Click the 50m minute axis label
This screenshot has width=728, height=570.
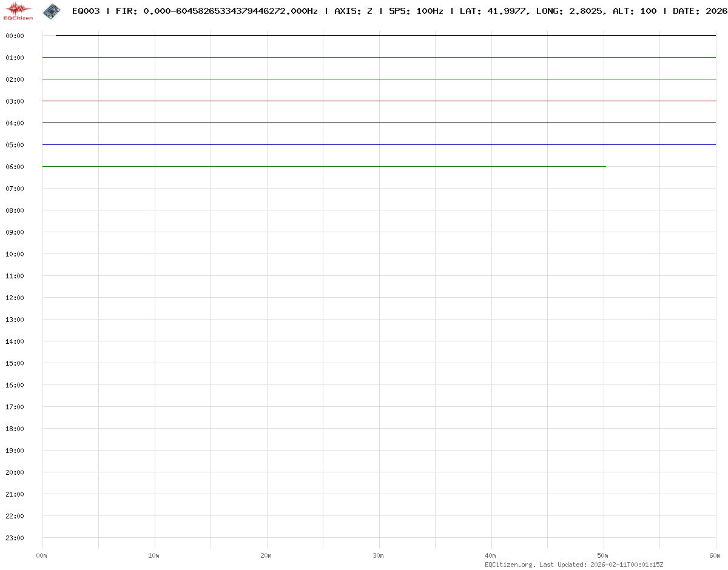click(x=603, y=555)
